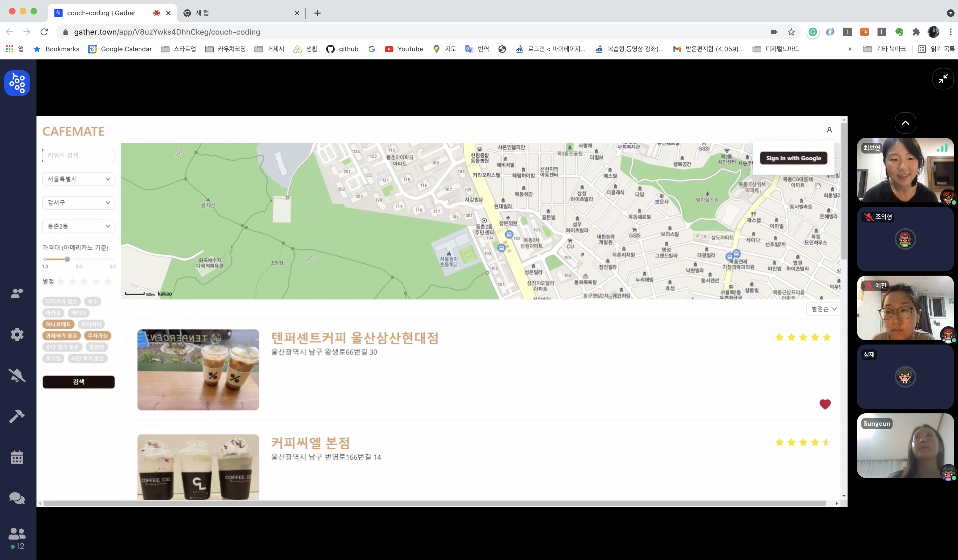Open the 별점순 sort dropdown
958x560 pixels.
(x=823, y=309)
